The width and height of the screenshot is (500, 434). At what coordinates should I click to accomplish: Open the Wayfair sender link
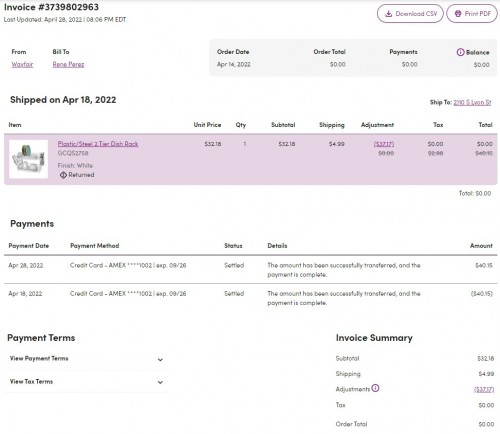[x=22, y=64]
